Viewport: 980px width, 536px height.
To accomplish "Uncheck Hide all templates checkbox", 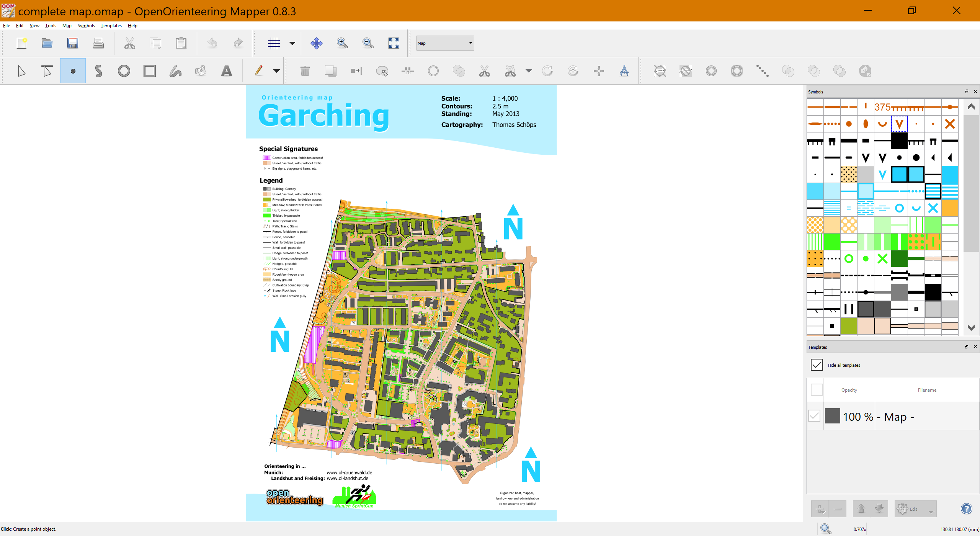I will pos(817,365).
